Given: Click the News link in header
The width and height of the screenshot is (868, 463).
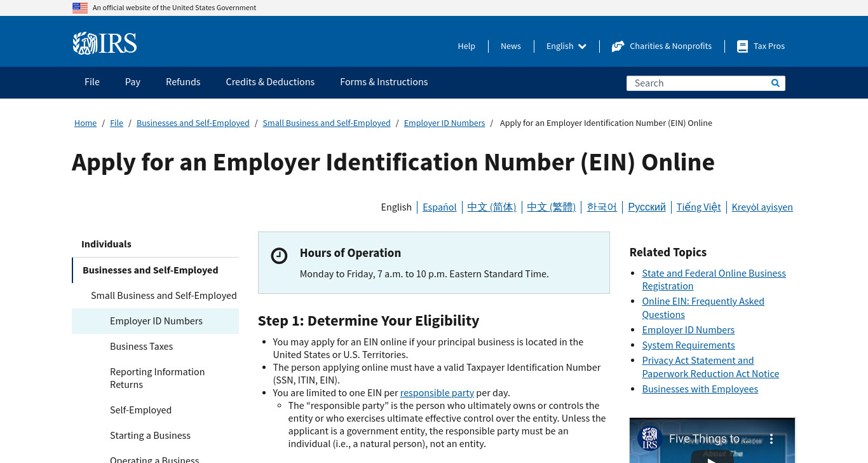Looking at the screenshot, I should (x=511, y=46).
